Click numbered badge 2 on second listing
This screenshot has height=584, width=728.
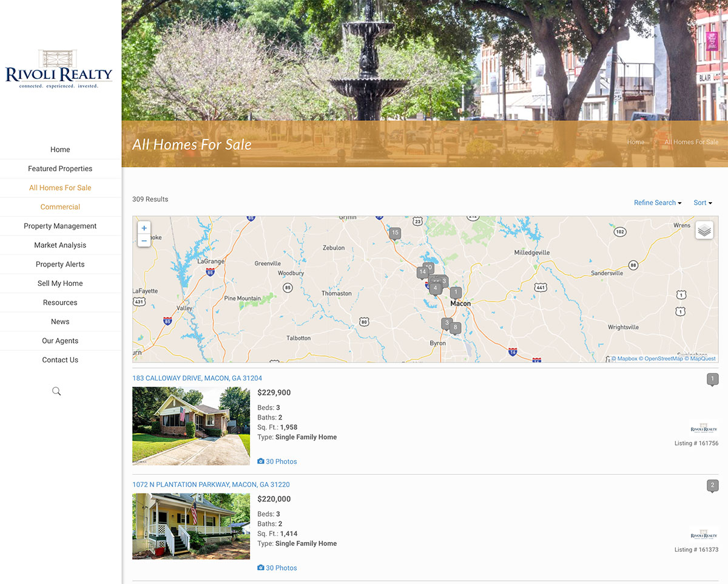712,486
